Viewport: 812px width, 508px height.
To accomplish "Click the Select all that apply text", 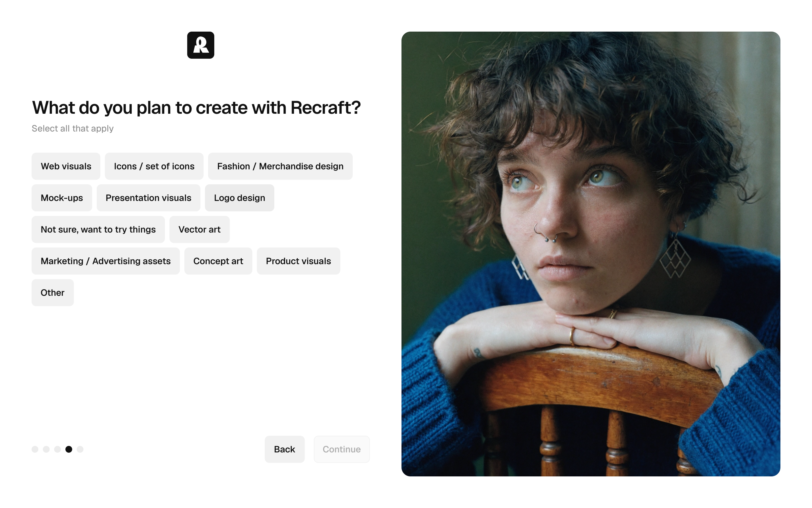I will (x=72, y=129).
